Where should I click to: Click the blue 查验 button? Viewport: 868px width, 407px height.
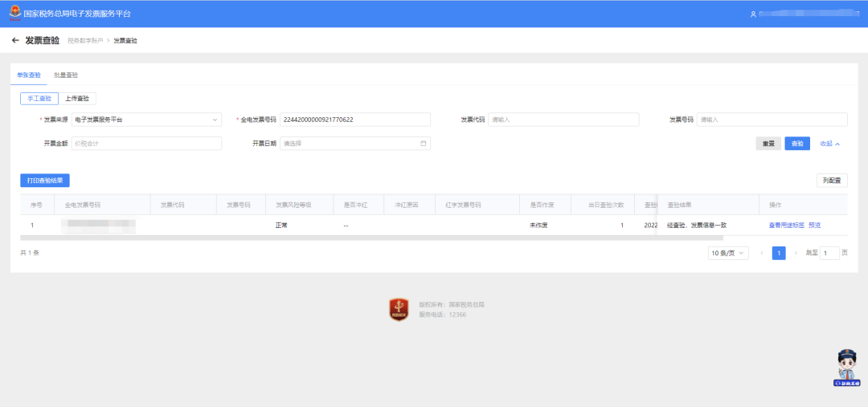[796, 144]
